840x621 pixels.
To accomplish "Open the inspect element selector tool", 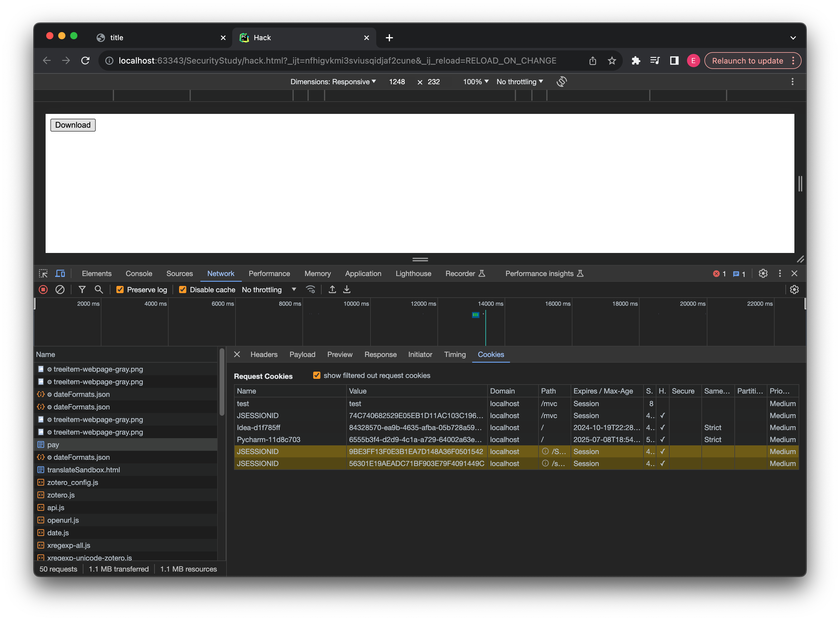I will (43, 274).
